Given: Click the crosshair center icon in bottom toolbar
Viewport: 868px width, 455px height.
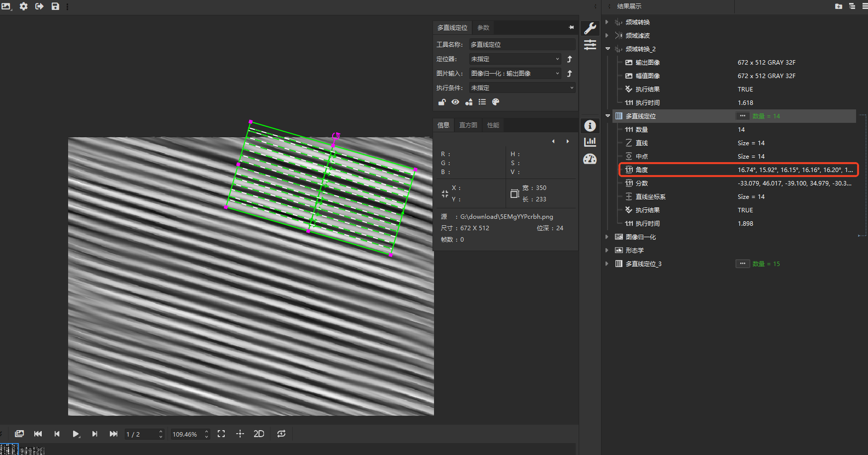Looking at the screenshot, I should point(240,434).
